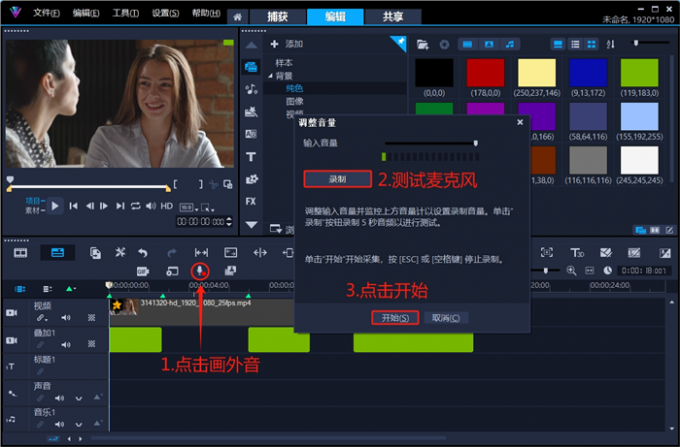Mute the 叠加1 track speaker
680x447 pixels.
click(65, 345)
